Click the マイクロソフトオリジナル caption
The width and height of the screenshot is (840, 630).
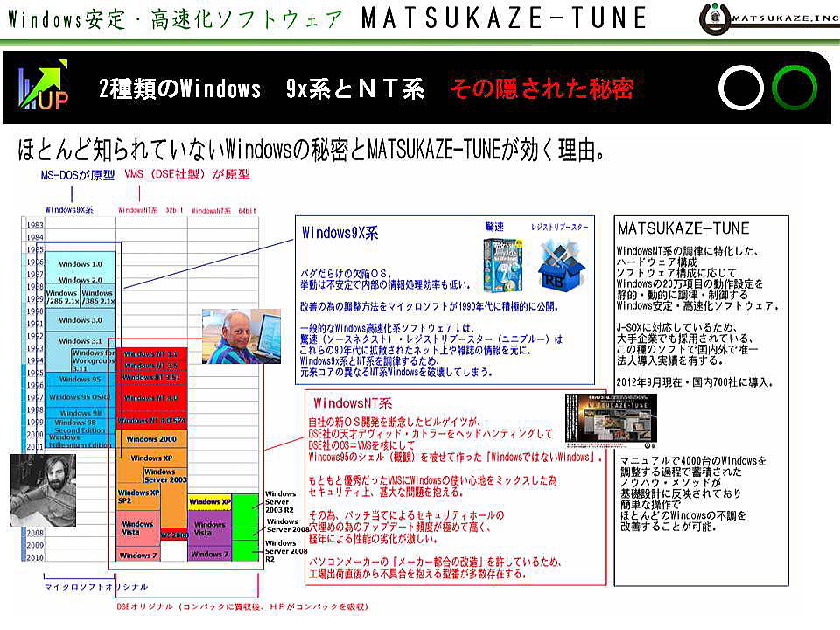[x=96, y=586]
